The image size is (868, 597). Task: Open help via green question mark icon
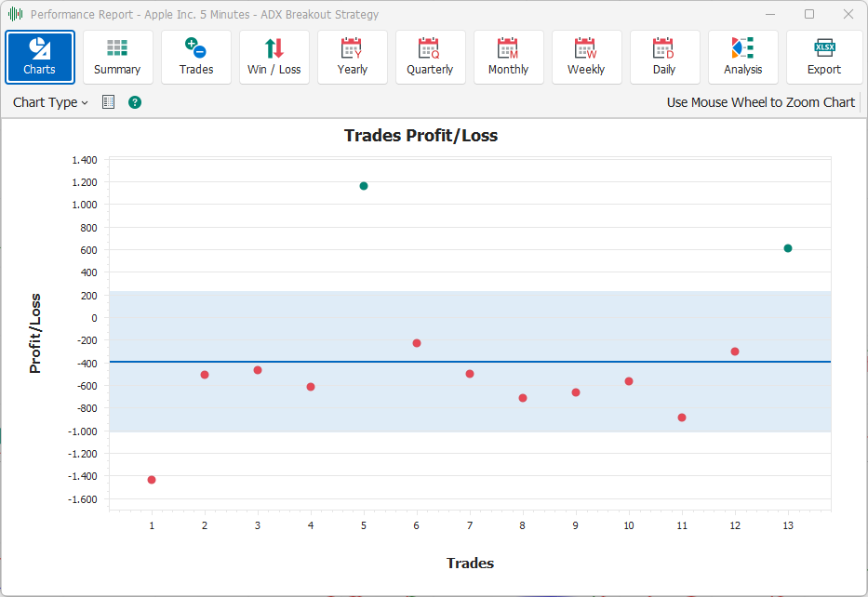(135, 102)
